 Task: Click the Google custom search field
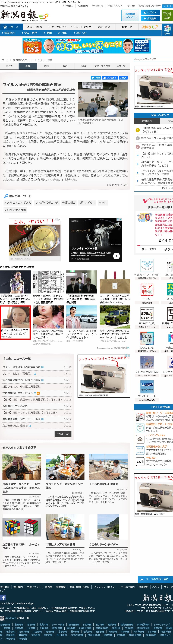[x=153, y=59]
